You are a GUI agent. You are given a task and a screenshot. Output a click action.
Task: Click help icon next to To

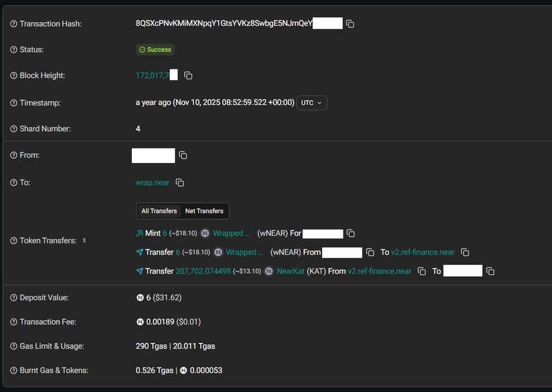pyautogui.click(x=13, y=182)
